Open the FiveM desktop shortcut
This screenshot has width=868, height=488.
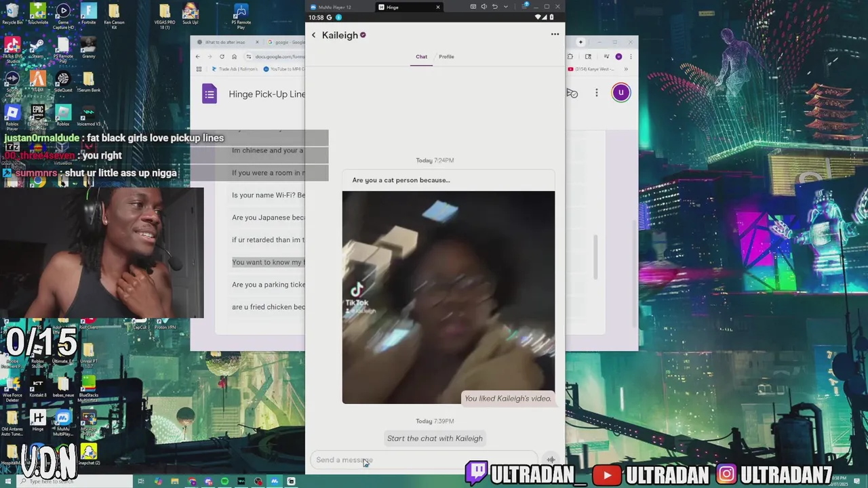[37, 82]
